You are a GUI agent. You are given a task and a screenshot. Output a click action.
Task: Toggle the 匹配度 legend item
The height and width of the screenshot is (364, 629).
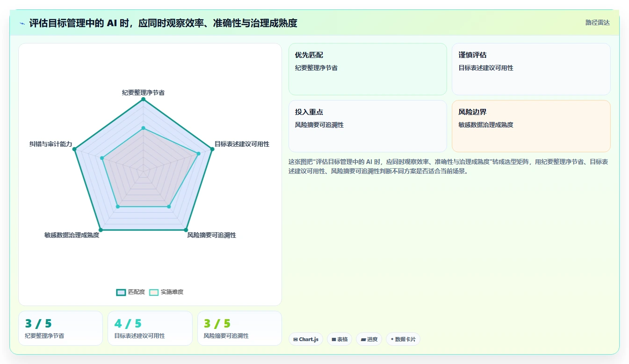(x=130, y=292)
